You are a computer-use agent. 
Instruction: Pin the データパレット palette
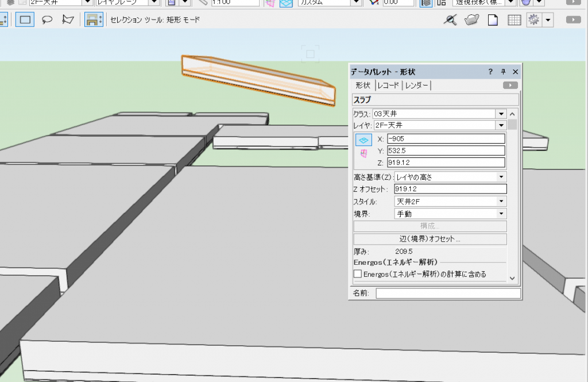pyautogui.click(x=503, y=72)
